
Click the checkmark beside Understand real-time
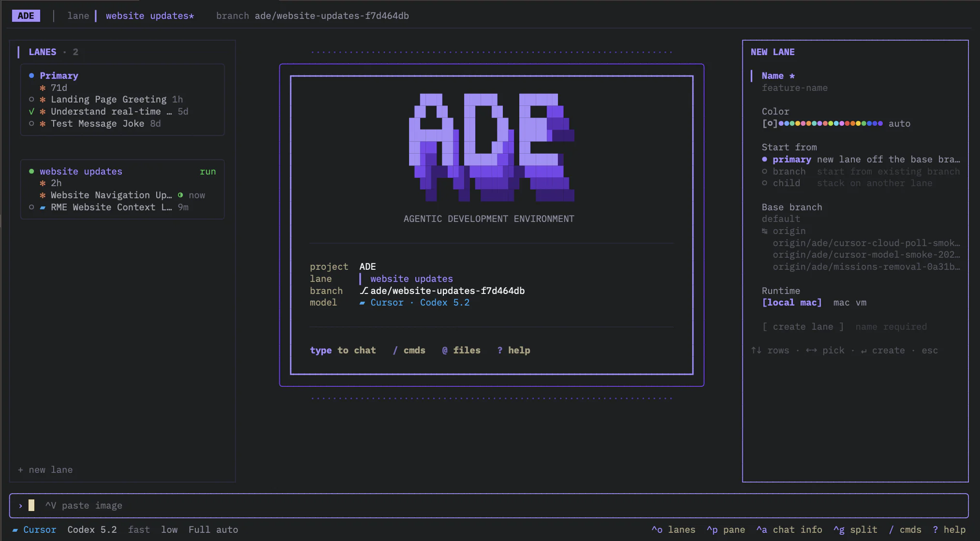click(x=31, y=112)
